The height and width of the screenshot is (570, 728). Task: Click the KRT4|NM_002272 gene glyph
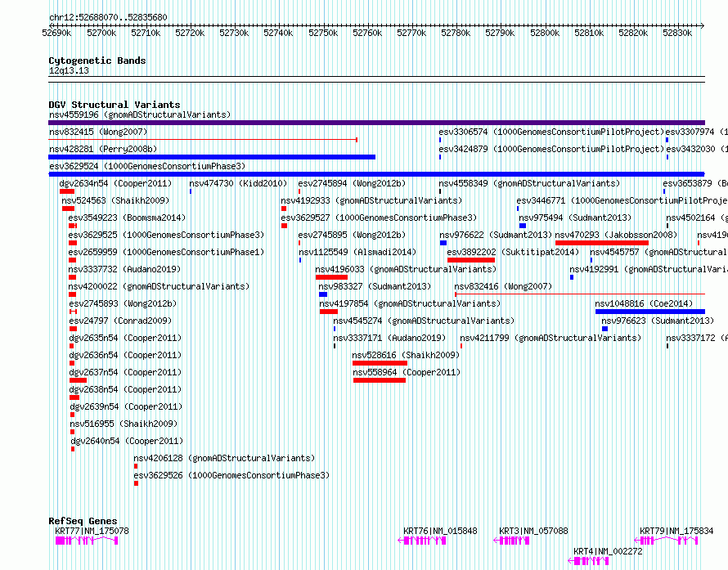(x=588, y=561)
